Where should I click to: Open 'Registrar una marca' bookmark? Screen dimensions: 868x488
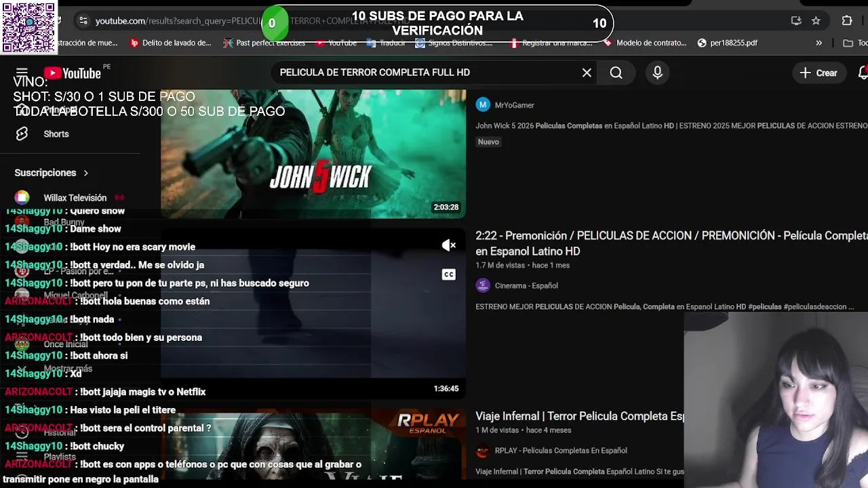[x=551, y=43]
